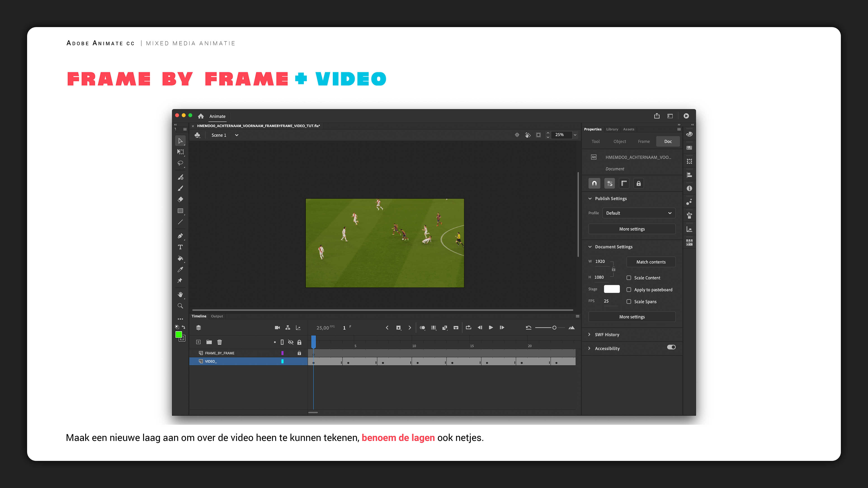Click the white Stage color swatch
The height and width of the screenshot is (488, 868).
click(612, 289)
